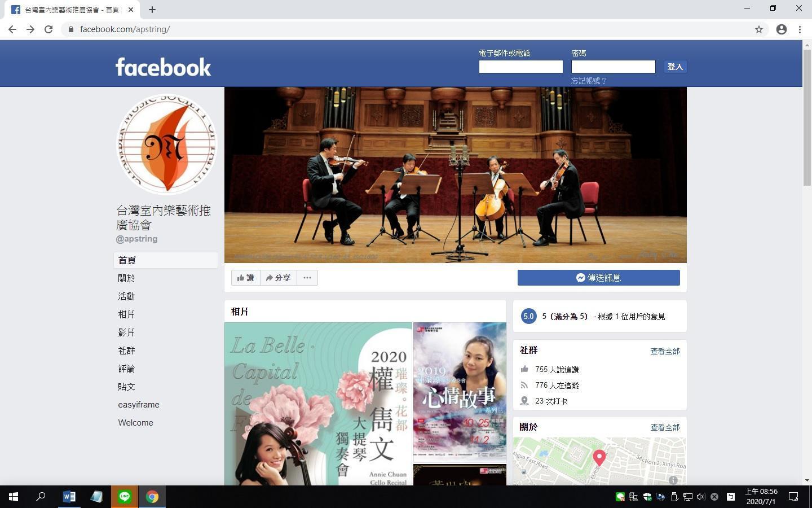Image resolution: width=812 pixels, height=508 pixels.
Task: Open a new browser tab with the plus icon
Action: coord(152,10)
